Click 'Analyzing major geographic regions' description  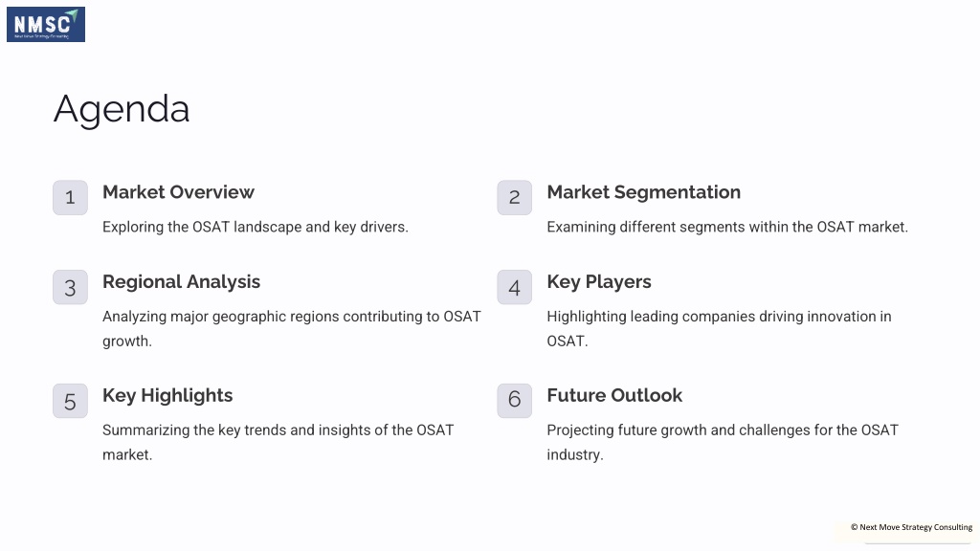pyautogui.click(x=292, y=329)
